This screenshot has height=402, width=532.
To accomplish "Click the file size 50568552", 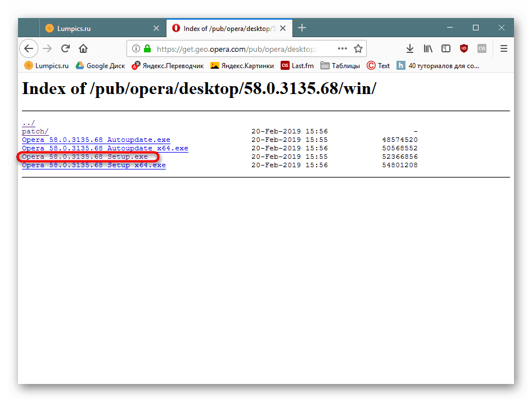I will click(x=400, y=148).
